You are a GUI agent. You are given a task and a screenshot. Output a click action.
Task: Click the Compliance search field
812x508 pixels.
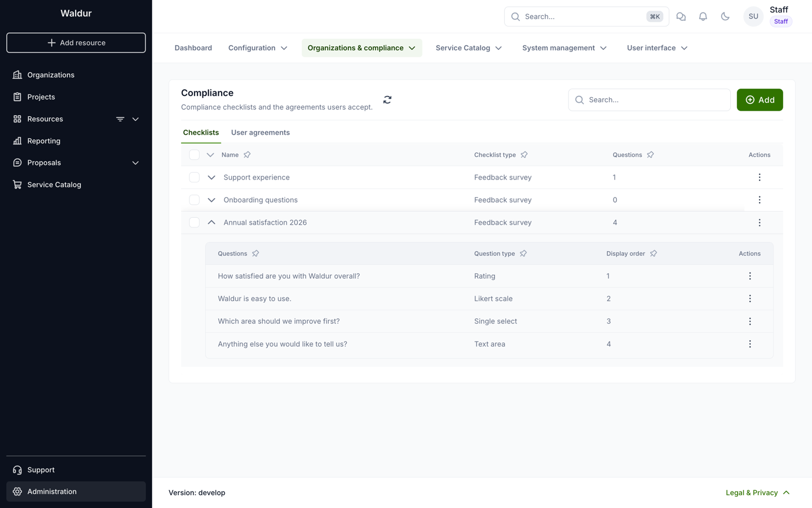[x=649, y=100]
